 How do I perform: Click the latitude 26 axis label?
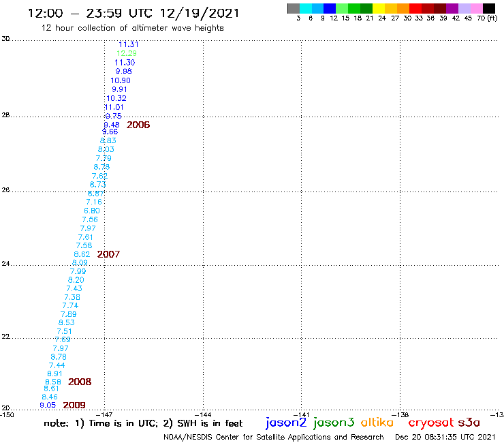5,190
